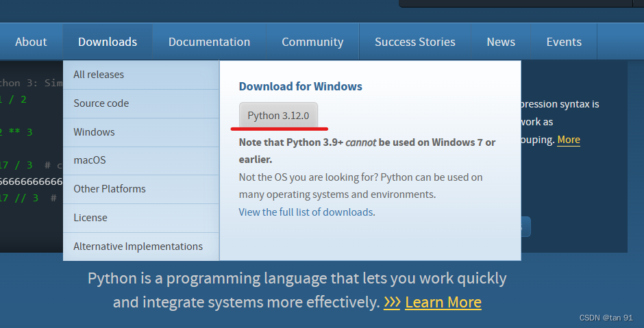Open the About nav menu
This screenshot has height=328, width=644.
[x=32, y=42]
